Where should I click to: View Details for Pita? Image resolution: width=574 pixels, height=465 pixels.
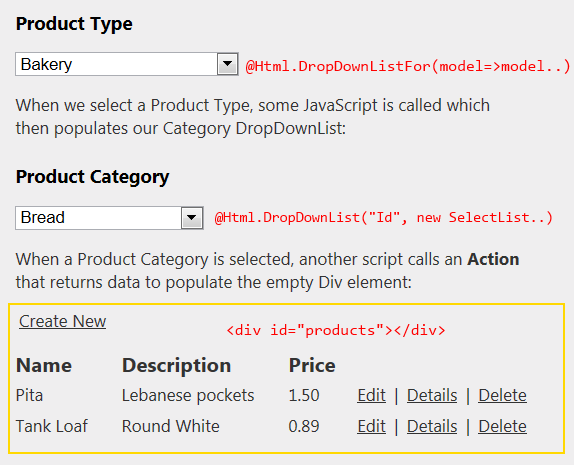(432, 395)
